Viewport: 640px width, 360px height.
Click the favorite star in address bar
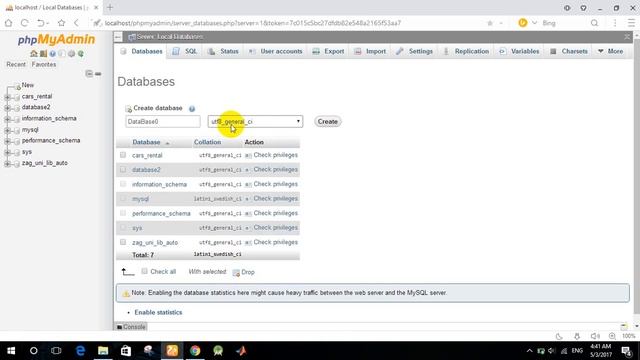[490, 23]
